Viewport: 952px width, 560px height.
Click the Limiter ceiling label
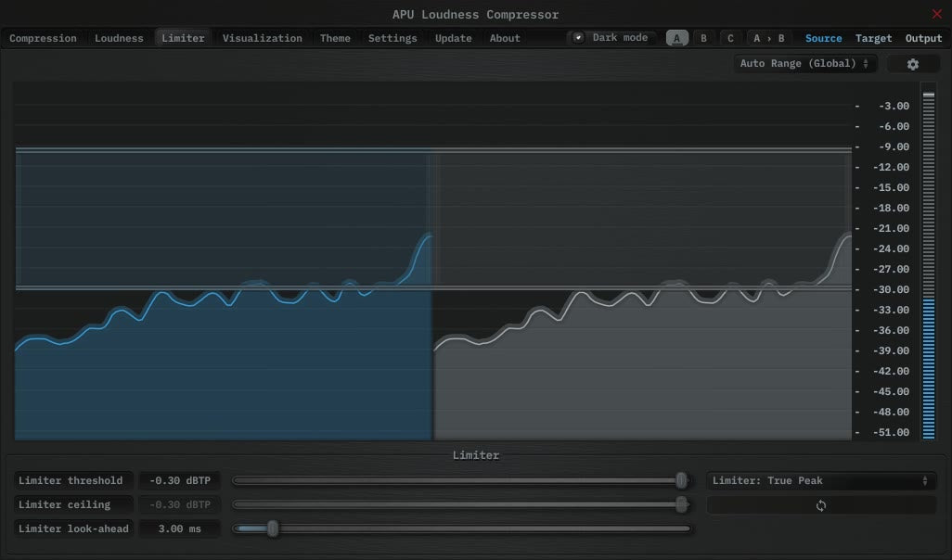pyautogui.click(x=73, y=504)
